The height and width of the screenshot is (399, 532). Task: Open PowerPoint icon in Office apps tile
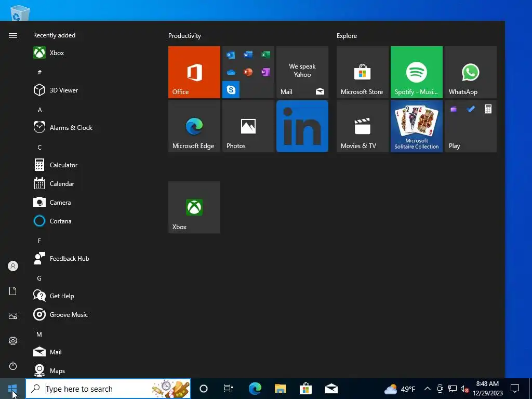[248, 72]
